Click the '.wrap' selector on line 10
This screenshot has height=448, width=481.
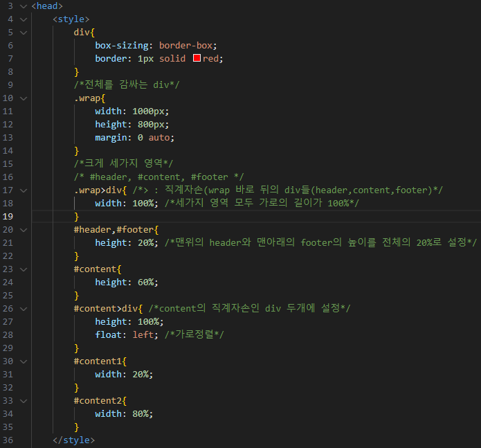point(87,98)
